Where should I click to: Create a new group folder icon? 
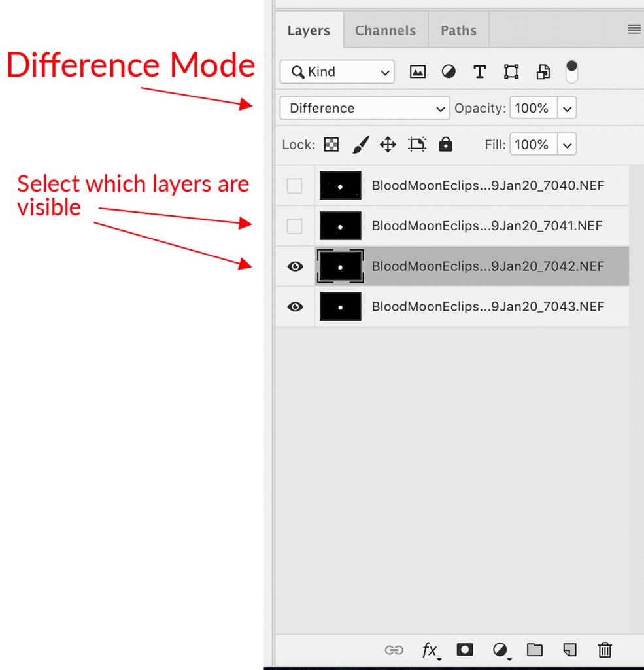pyautogui.click(x=535, y=650)
